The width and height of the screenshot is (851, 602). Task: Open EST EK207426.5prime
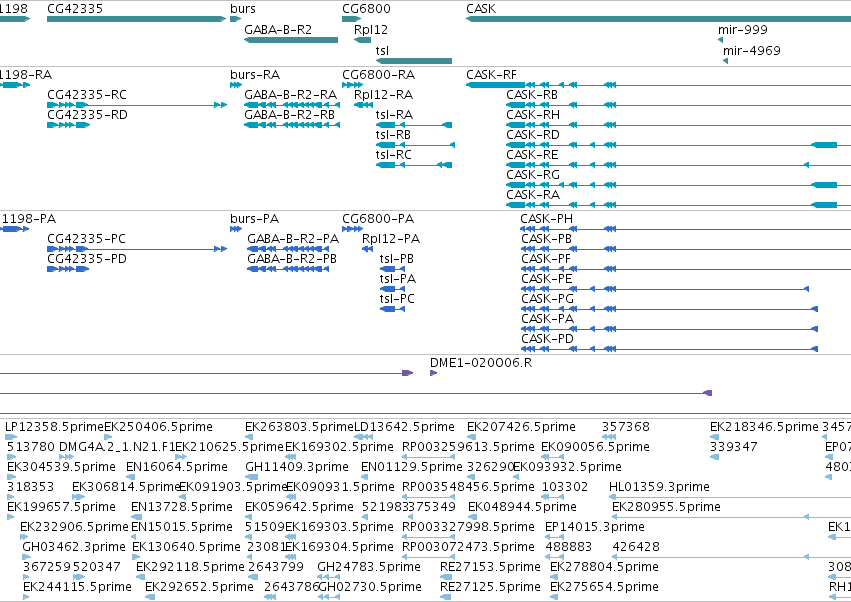pos(522,427)
